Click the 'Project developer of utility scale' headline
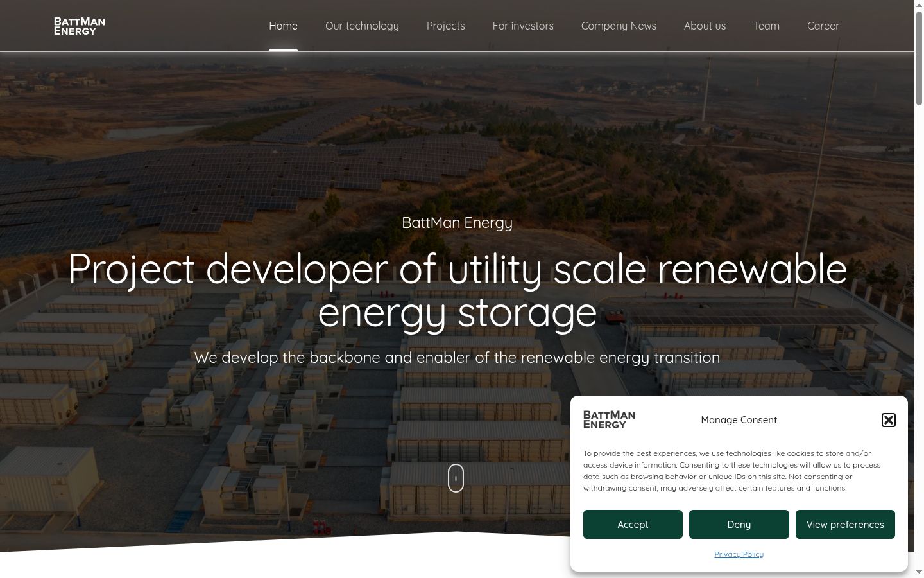 pyautogui.click(x=458, y=290)
